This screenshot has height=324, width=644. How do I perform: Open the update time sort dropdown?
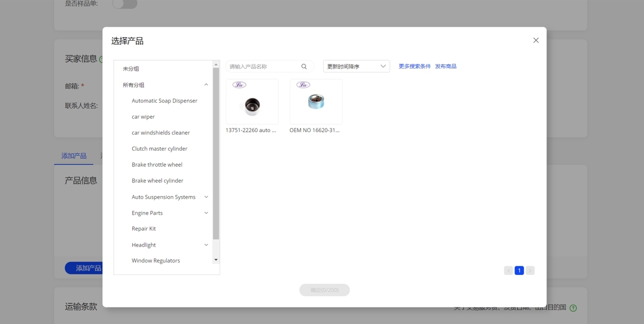tap(356, 67)
